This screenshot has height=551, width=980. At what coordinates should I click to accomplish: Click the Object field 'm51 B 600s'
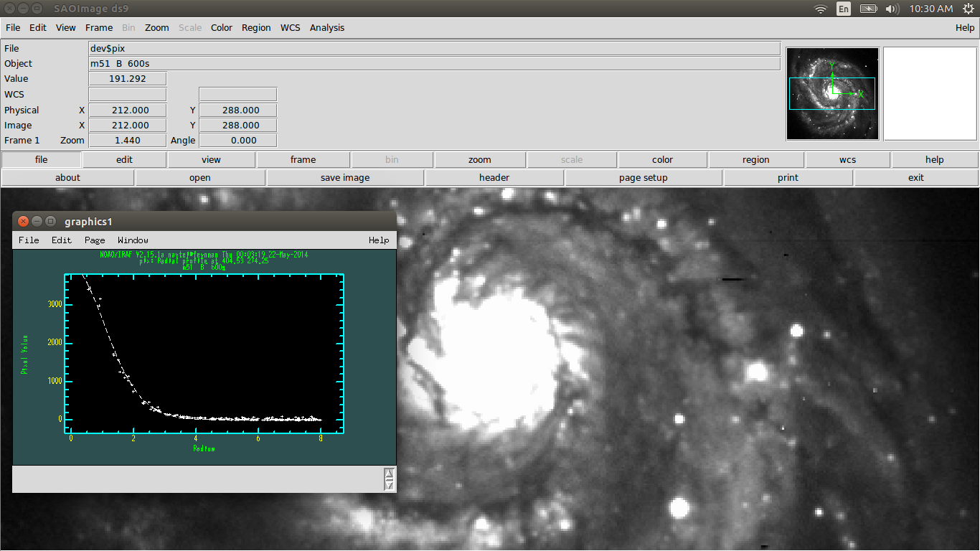click(434, 63)
